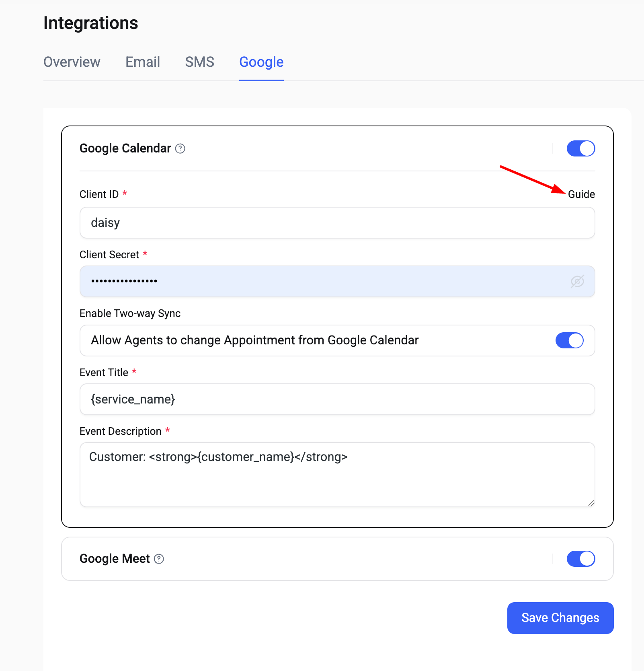Open the Email integrations tab

(143, 62)
